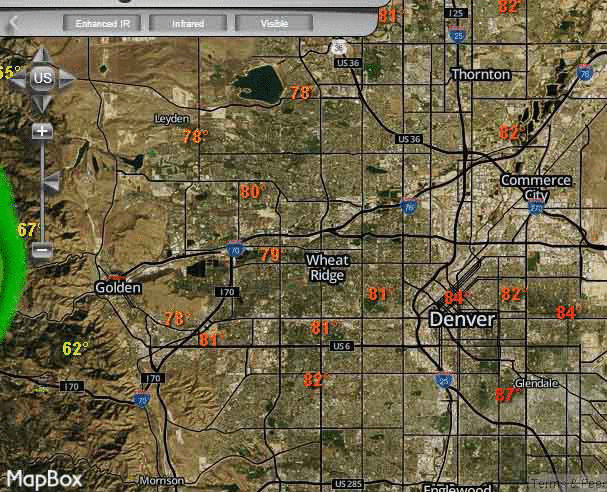
Task: Click the Thornton city label
Action: pos(480,74)
